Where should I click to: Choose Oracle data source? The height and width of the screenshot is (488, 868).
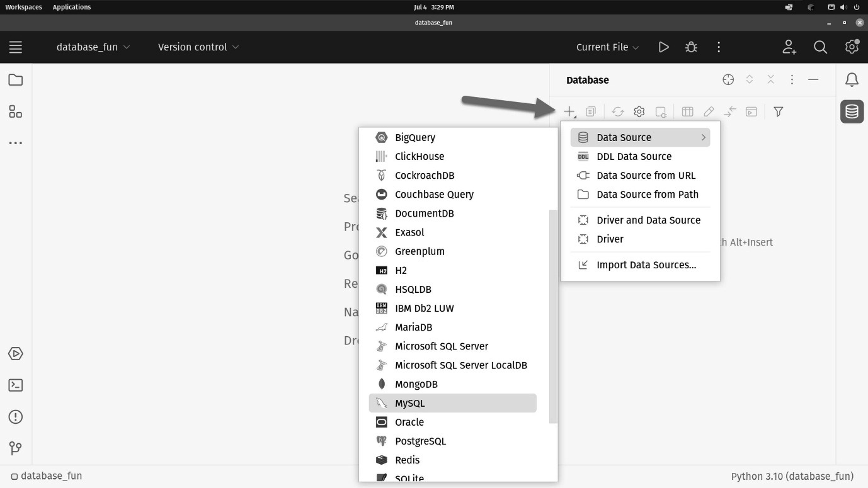tap(453, 422)
